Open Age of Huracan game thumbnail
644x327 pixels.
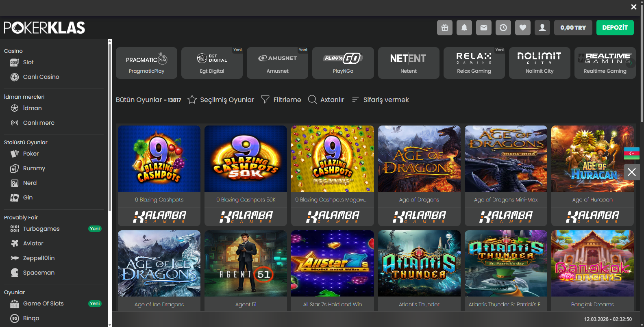click(x=592, y=158)
